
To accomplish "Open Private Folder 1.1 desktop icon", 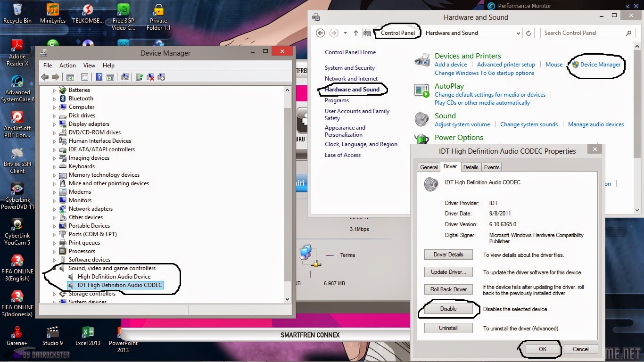I will point(158,17).
